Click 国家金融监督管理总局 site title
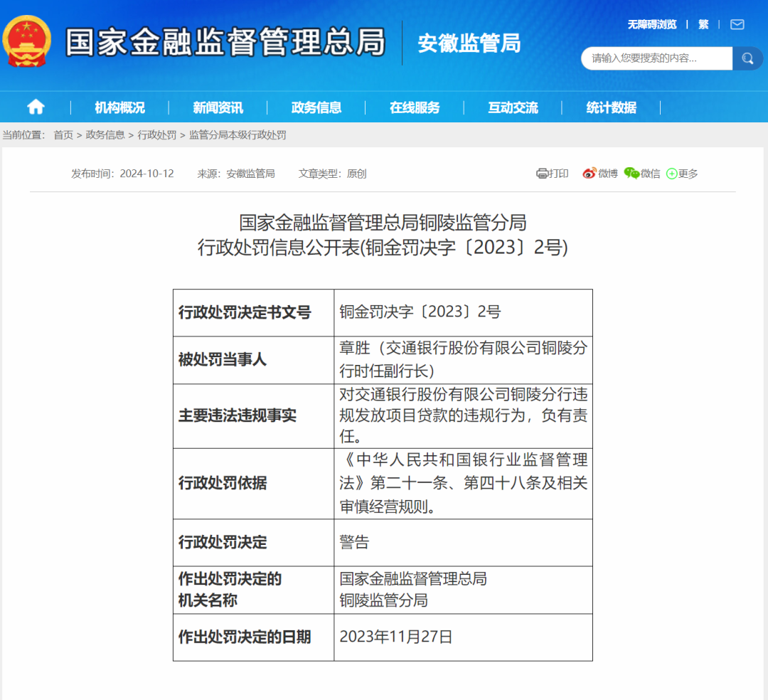Screen dimensions: 768x700 225,42
